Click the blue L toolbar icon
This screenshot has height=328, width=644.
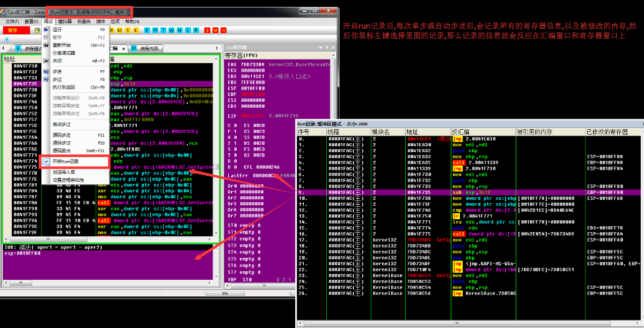point(187,30)
